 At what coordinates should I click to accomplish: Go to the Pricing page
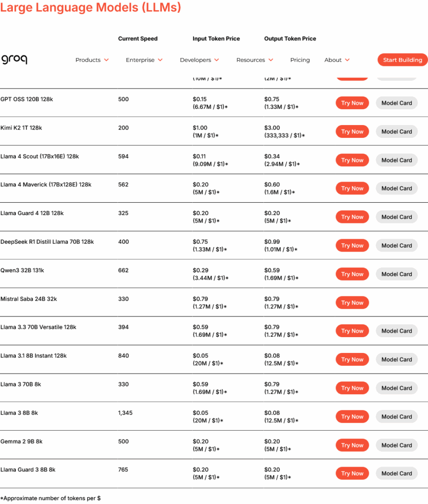click(x=300, y=60)
